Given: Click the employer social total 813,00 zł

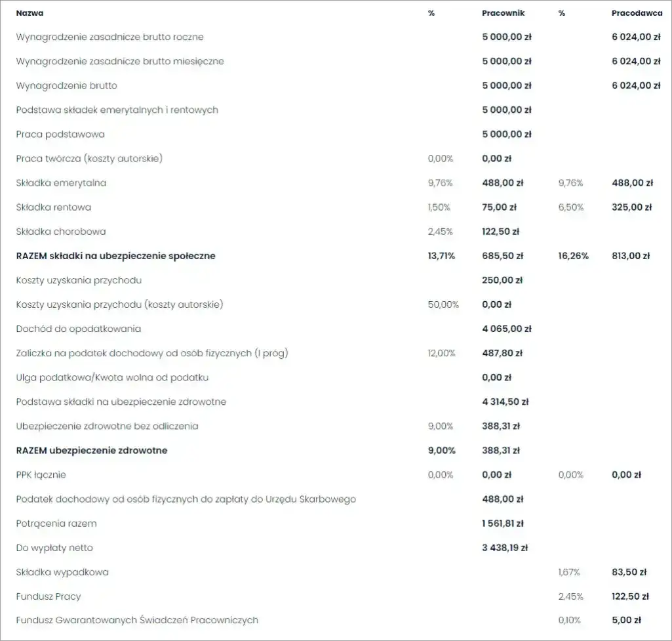Looking at the screenshot, I should point(630,256).
